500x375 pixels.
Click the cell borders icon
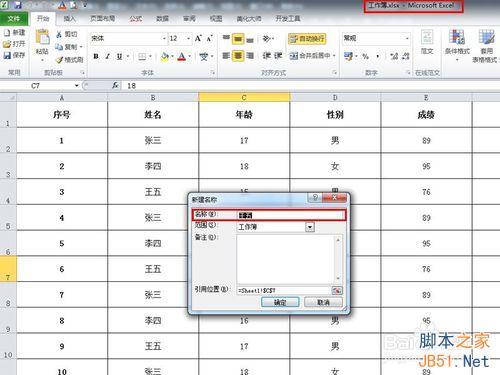142,57
